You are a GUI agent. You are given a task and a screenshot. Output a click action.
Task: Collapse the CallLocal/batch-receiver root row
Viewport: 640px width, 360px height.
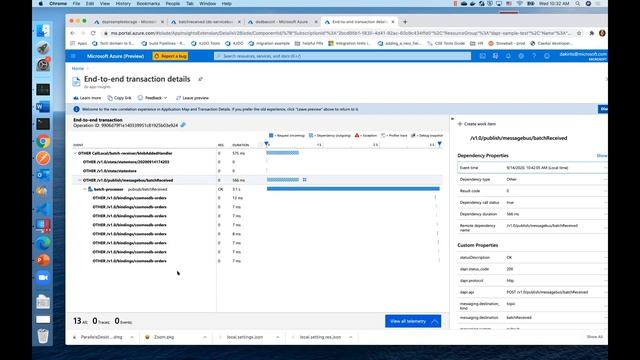coord(75,153)
